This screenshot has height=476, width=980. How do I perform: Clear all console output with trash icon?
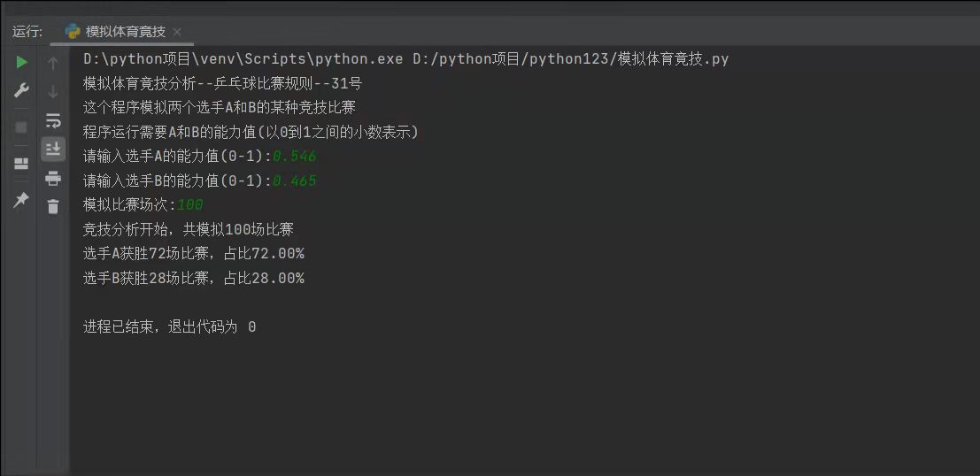[x=53, y=206]
